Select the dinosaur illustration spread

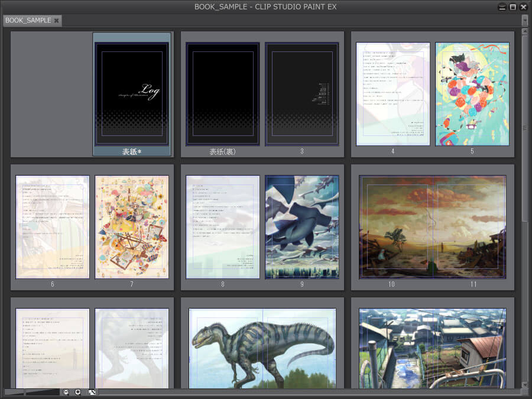tap(262, 348)
